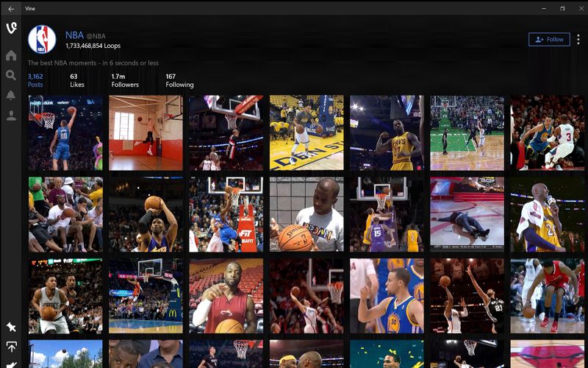The image size is (588, 368).
Task: Open the Miami Heat player pointing video
Action: 226,296
